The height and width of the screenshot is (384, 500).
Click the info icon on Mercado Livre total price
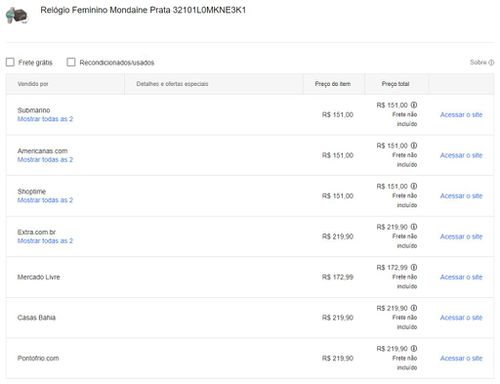coord(414,268)
